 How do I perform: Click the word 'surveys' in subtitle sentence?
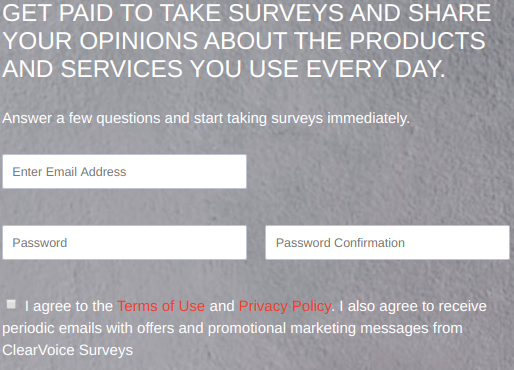297,119
